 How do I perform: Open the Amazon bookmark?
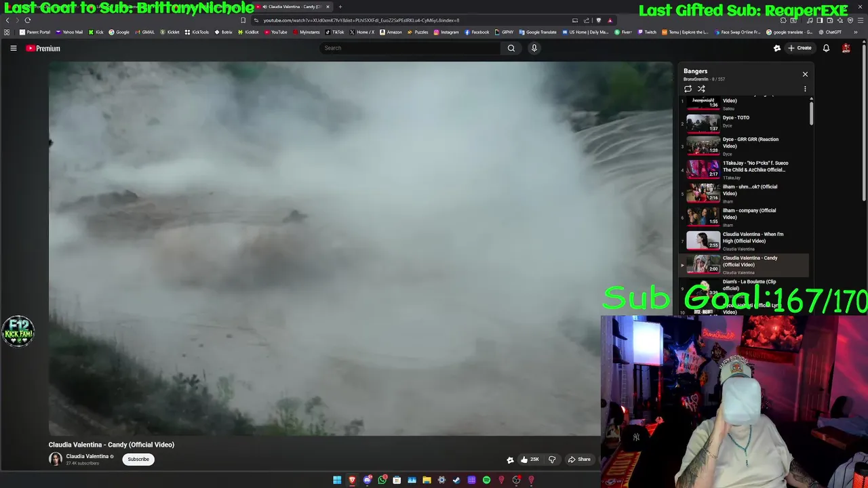pyautogui.click(x=391, y=32)
